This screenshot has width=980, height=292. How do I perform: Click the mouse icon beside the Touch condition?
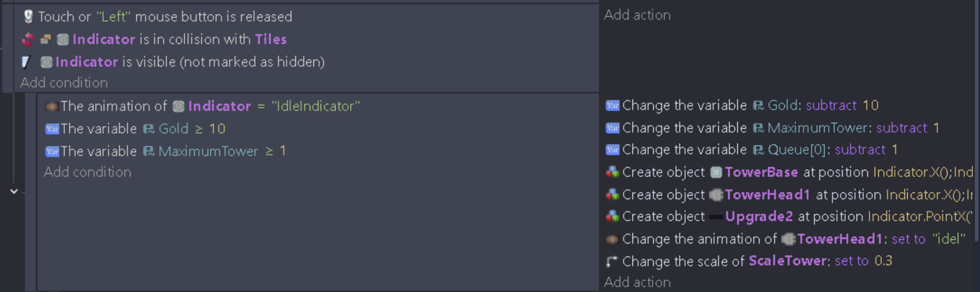(x=28, y=17)
